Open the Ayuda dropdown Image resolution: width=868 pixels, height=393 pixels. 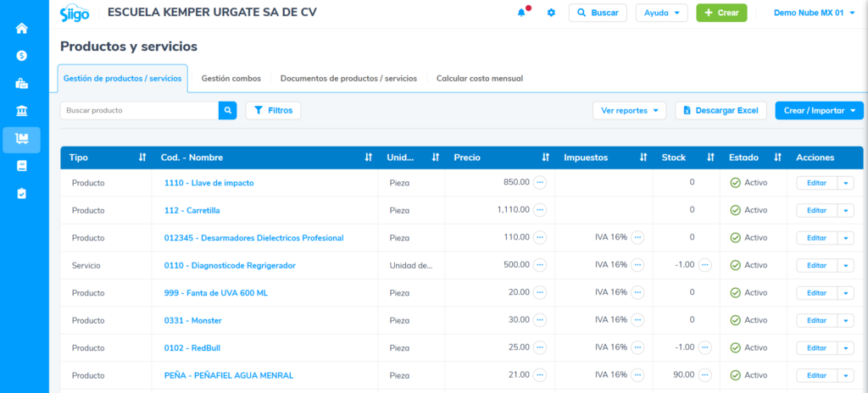(661, 13)
